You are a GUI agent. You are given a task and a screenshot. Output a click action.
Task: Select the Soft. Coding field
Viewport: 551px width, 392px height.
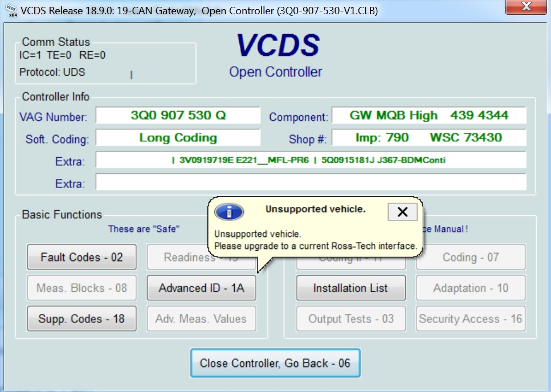coord(178,138)
